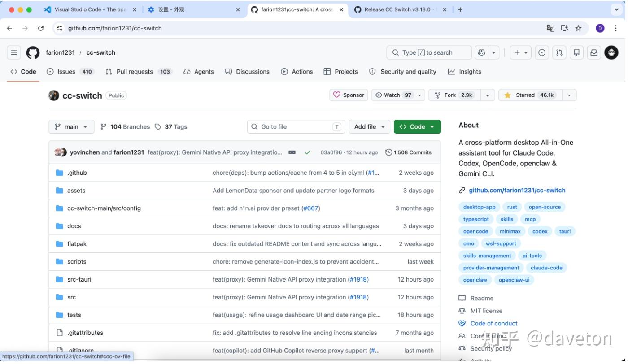Select the claude-code topic tag

(546, 268)
